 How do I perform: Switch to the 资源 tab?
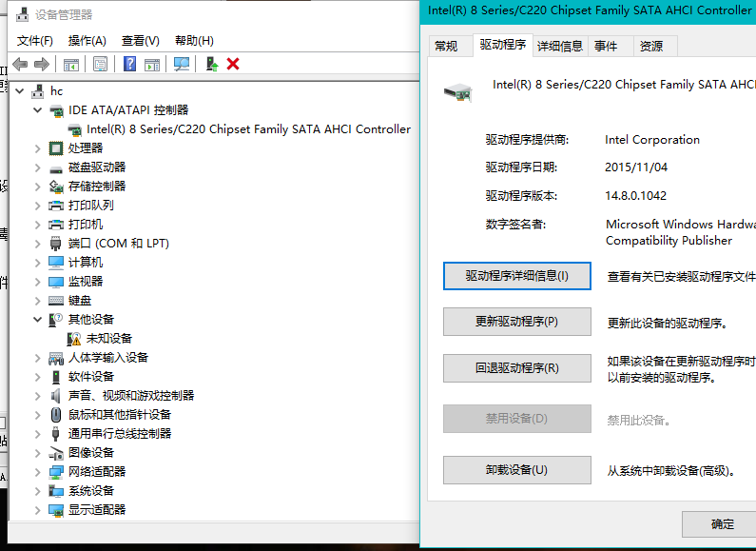[x=650, y=46]
